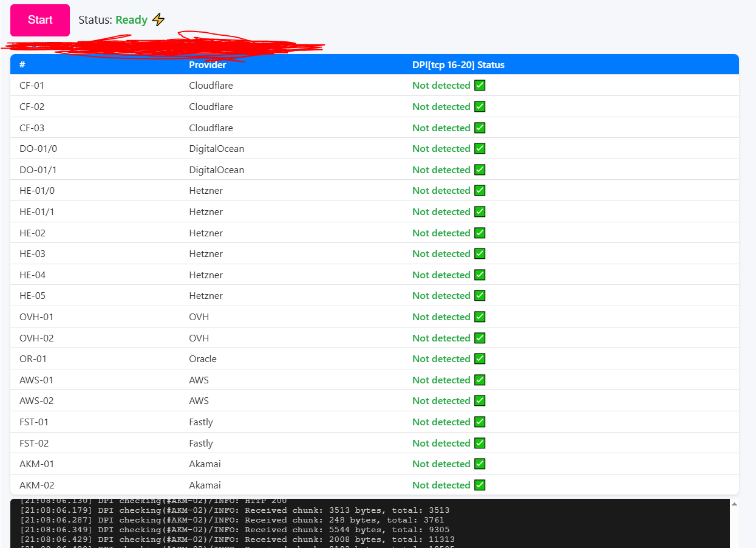Click the green check icon in row FST-01
The height and width of the screenshot is (548, 756).
coord(480,422)
